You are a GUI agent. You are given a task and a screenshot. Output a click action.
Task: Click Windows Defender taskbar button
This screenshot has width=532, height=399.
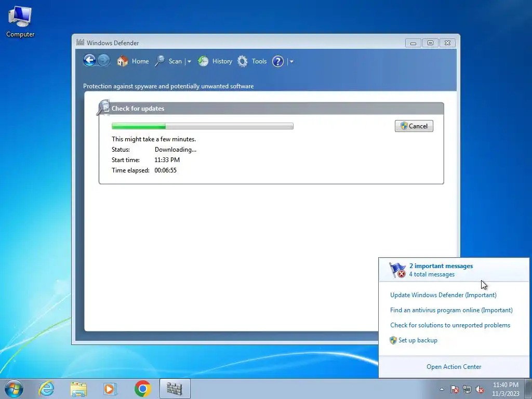(x=175, y=389)
